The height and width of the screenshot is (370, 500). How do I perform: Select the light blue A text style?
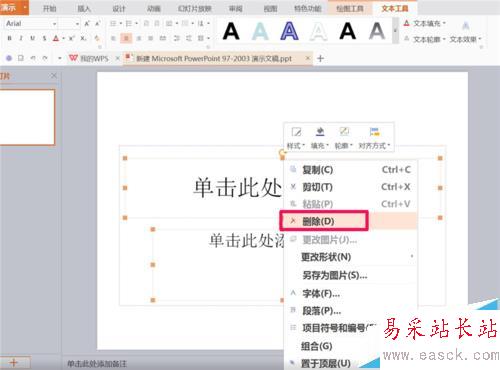pos(260,31)
